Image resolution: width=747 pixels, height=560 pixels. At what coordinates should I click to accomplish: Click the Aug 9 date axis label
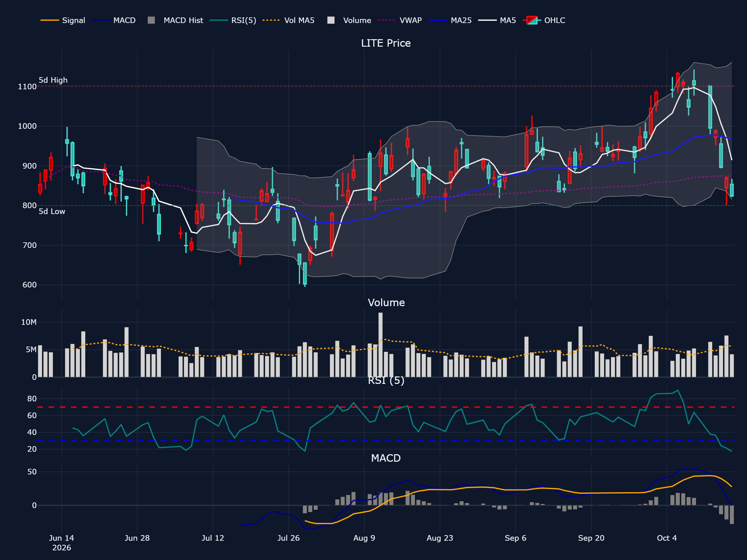pos(364,538)
